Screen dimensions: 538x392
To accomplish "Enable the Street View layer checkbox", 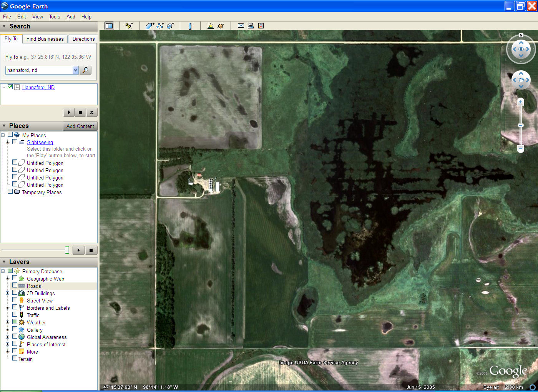I will click(15, 300).
